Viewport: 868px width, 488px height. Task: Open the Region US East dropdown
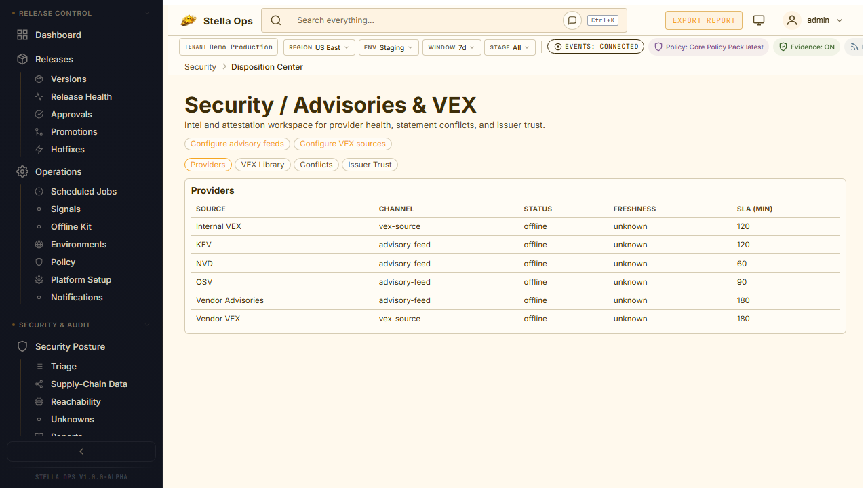pyautogui.click(x=318, y=47)
